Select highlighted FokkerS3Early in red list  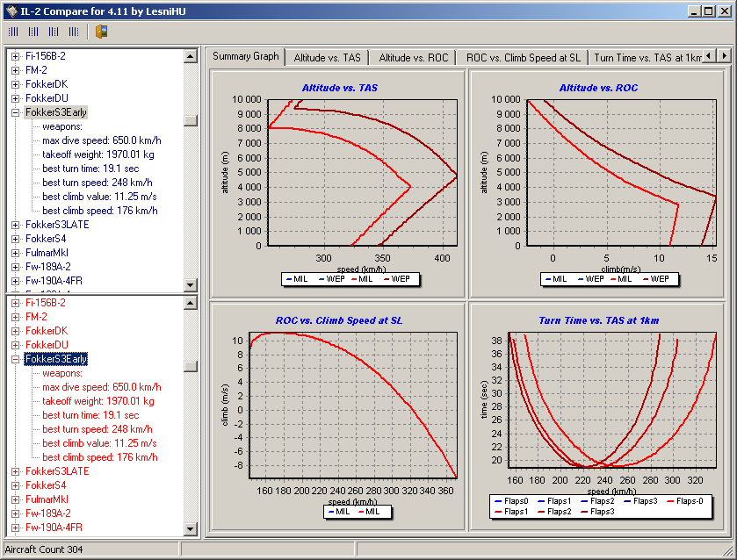56,359
